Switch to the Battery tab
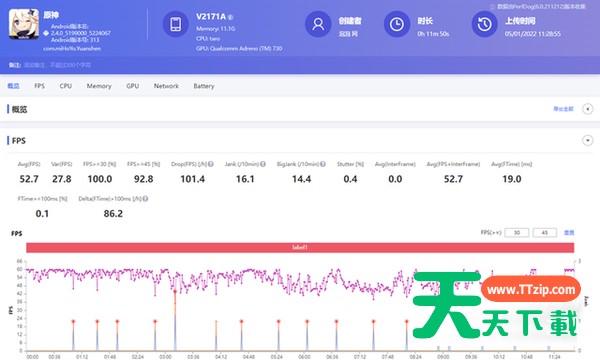Viewport: 600px width, 360px height. pos(204,86)
